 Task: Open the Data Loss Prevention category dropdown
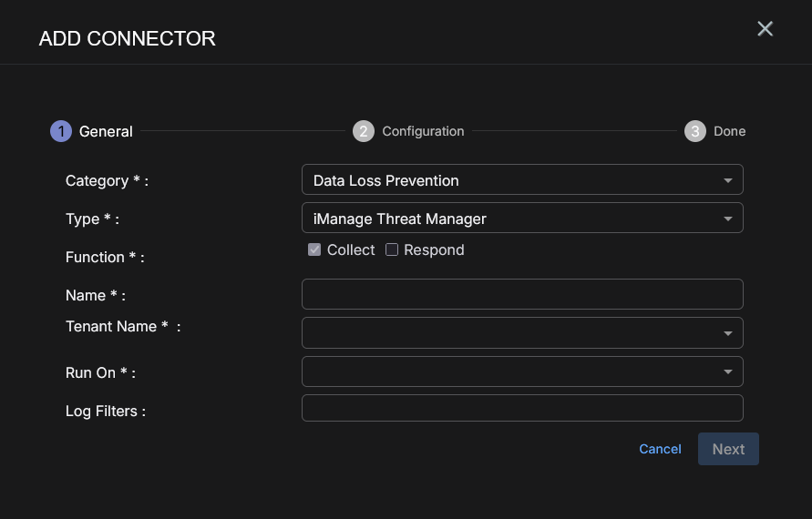(x=510, y=180)
